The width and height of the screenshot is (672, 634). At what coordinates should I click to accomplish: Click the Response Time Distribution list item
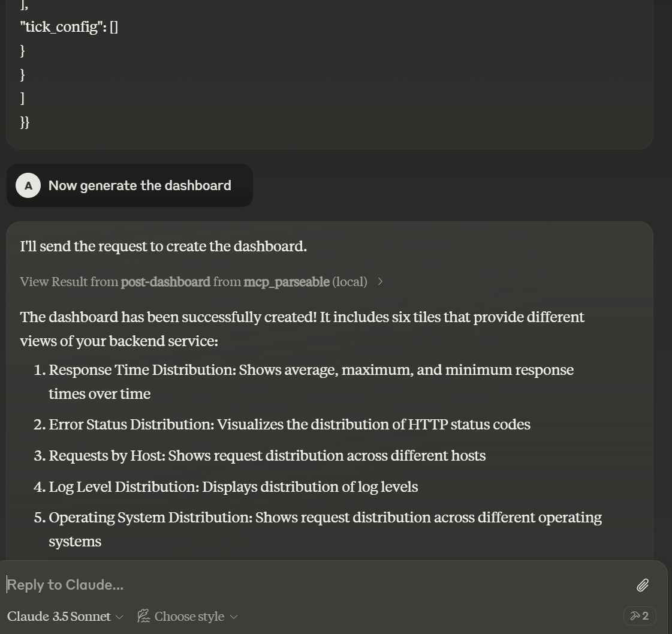(x=311, y=370)
